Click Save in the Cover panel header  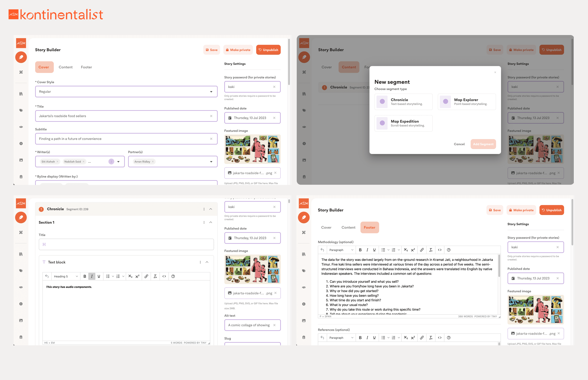211,50
